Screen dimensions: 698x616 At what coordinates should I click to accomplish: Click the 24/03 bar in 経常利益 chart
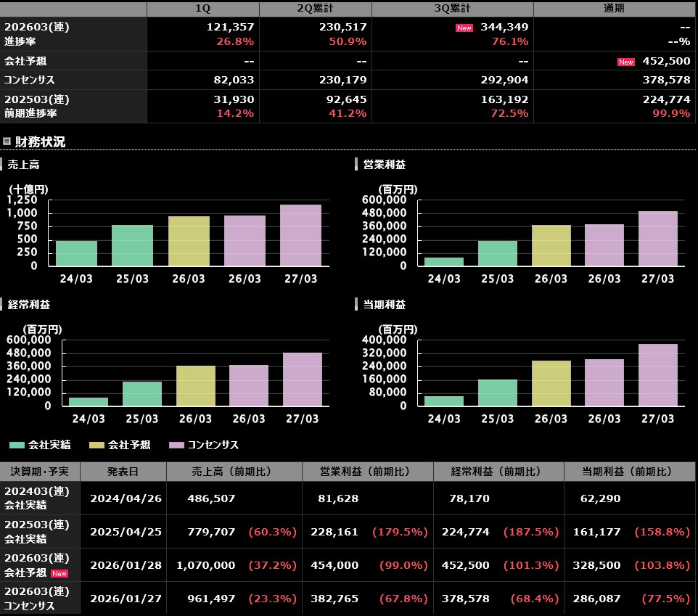click(x=89, y=401)
